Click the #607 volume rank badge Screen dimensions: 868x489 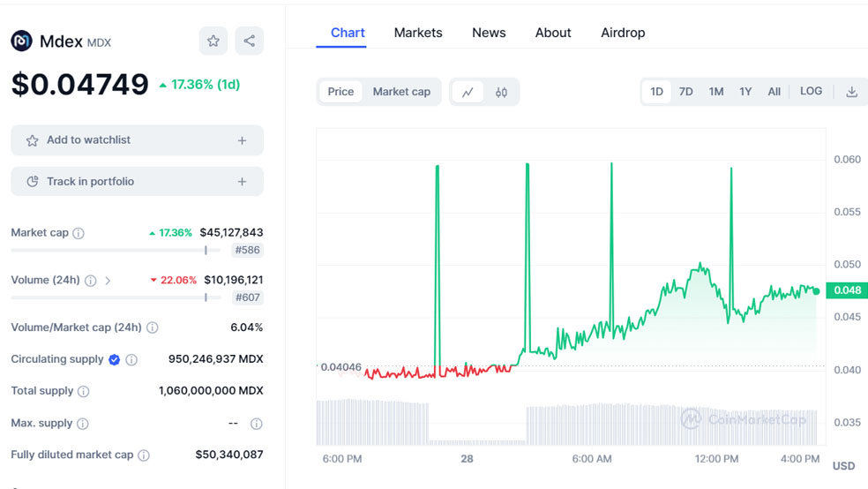pos(248,298)
